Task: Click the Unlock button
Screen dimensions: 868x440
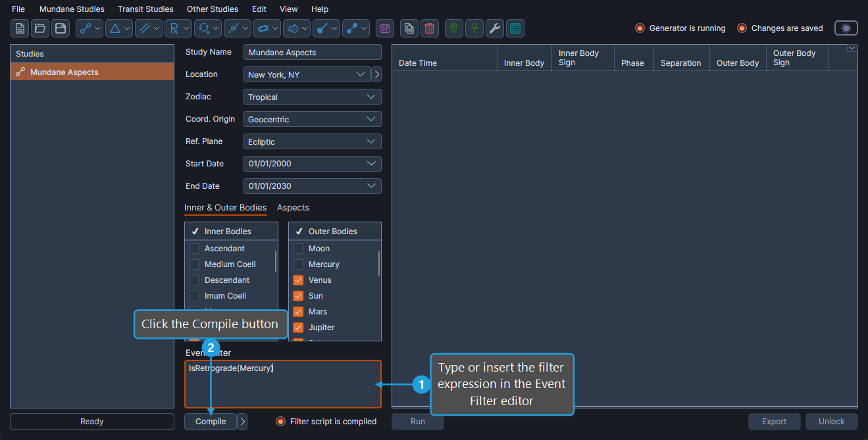Action: (832, 422)
